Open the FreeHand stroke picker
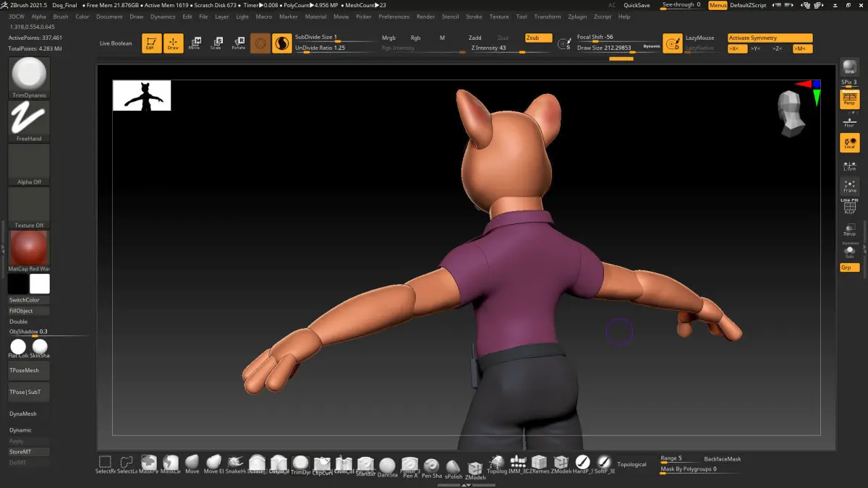The height and width of the screenshot is (488, 868). click(x=29, y=121)
